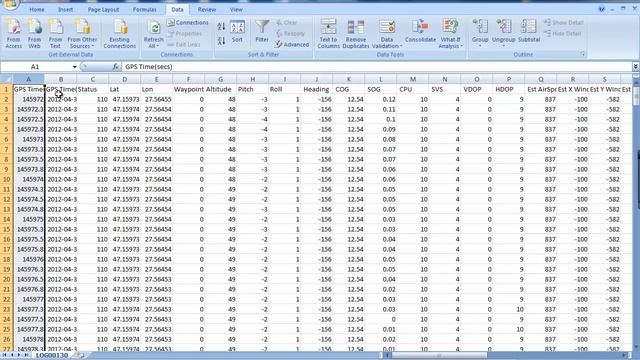
Task: Open the LOG00130 sheet tab
Action: pyautogui.click(x=52, y=356)
